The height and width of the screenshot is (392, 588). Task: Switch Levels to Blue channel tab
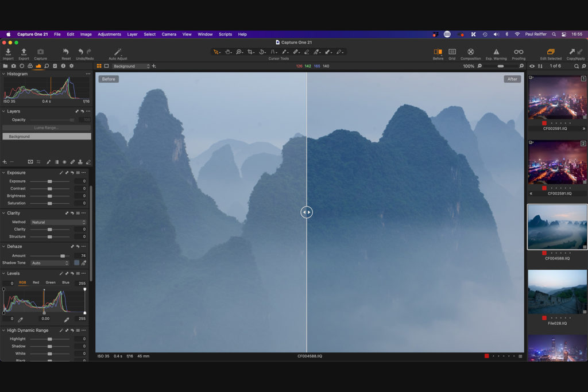point(65,282)
